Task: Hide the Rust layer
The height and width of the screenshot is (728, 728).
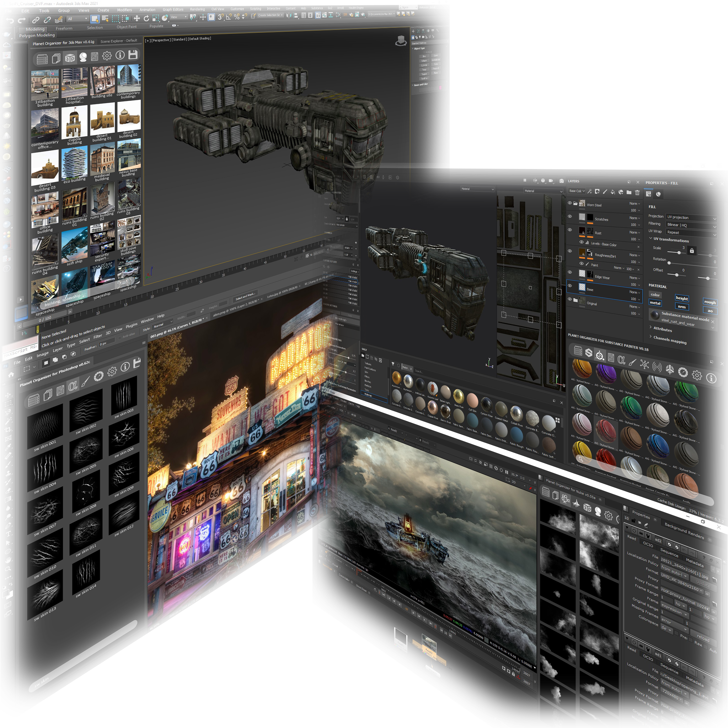Action: click(570, 230)
